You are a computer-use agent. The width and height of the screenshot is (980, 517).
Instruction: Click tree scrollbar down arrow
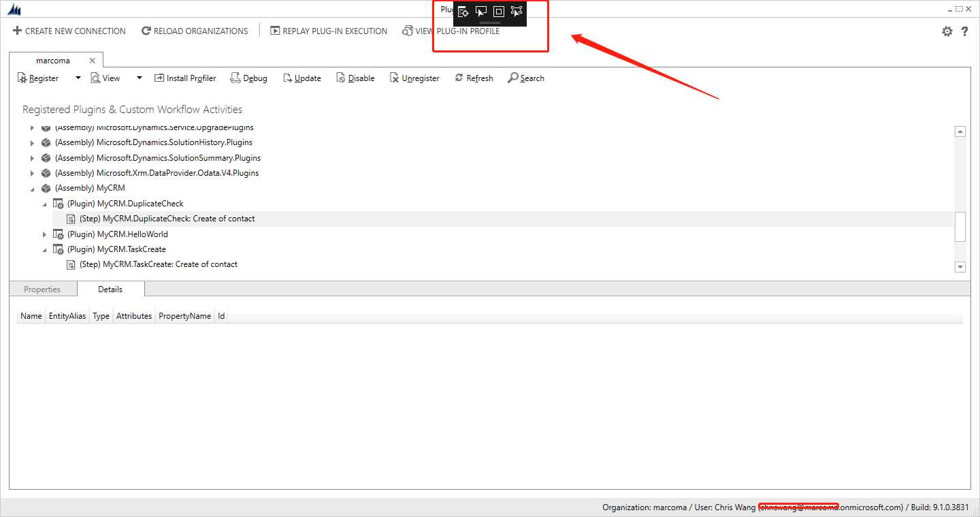click(960, 267)
